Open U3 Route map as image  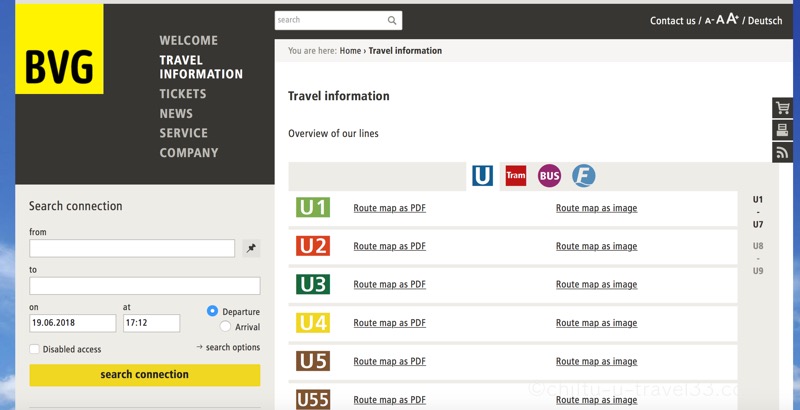[x=596, y=285]
